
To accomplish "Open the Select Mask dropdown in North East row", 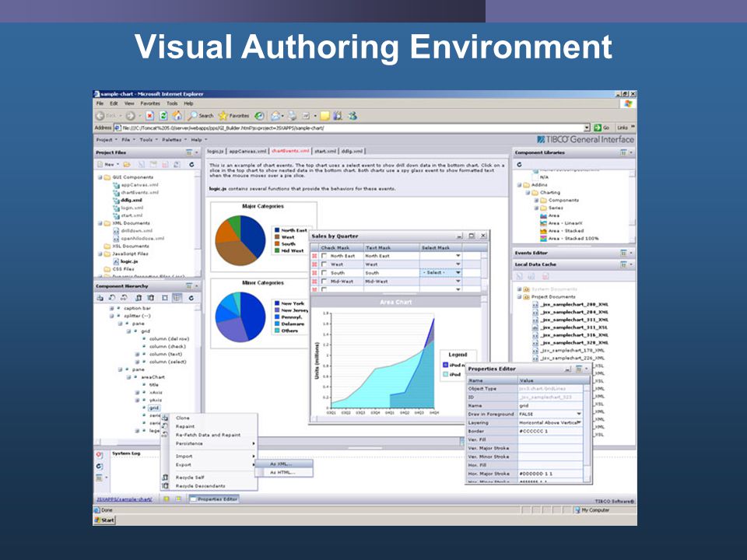I will [458, 256].
